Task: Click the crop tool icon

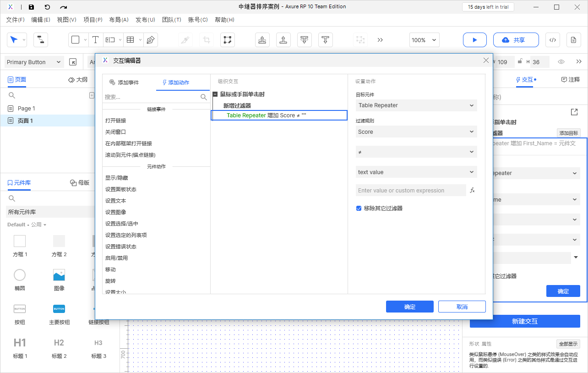Action: [x=207, y=40]
